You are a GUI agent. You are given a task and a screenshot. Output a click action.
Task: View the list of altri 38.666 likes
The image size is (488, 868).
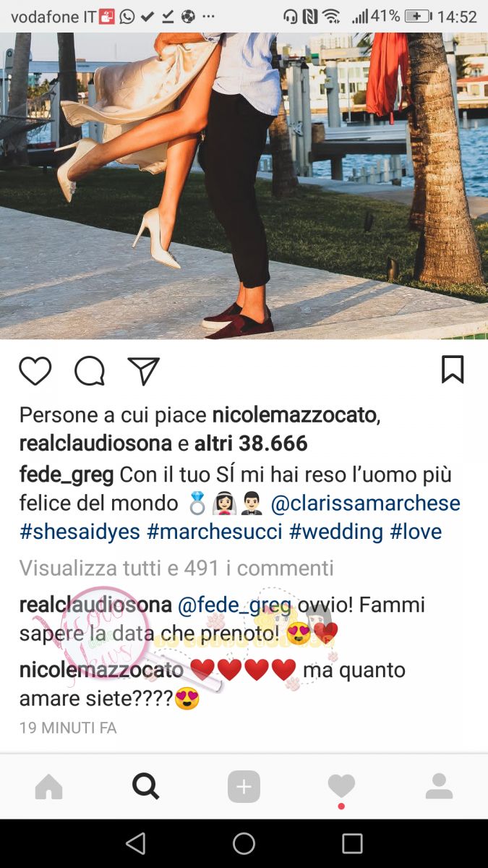click(251, 443)
